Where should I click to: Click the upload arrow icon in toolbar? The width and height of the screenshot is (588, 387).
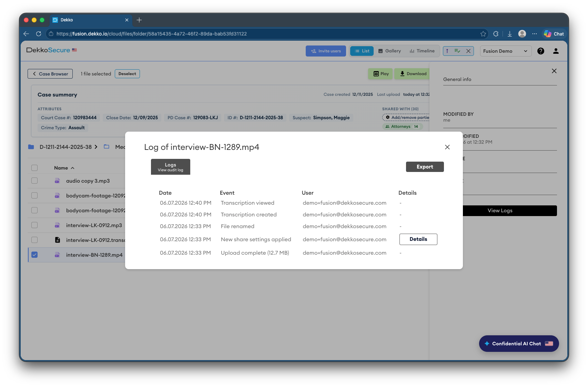447,51
